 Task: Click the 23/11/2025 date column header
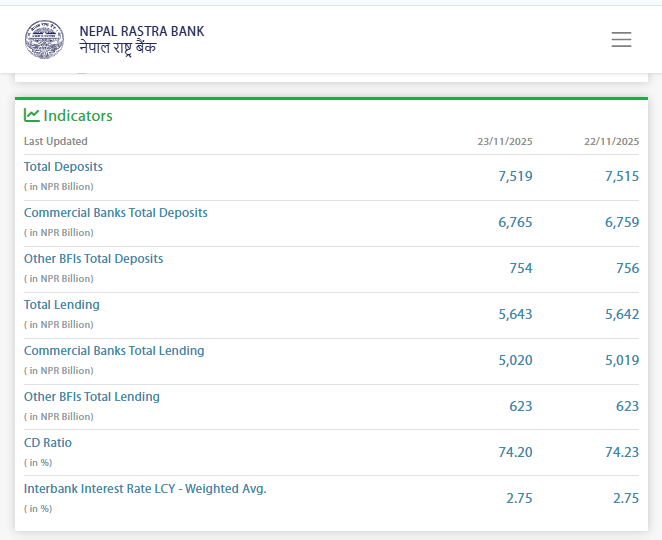click(504, 141)
